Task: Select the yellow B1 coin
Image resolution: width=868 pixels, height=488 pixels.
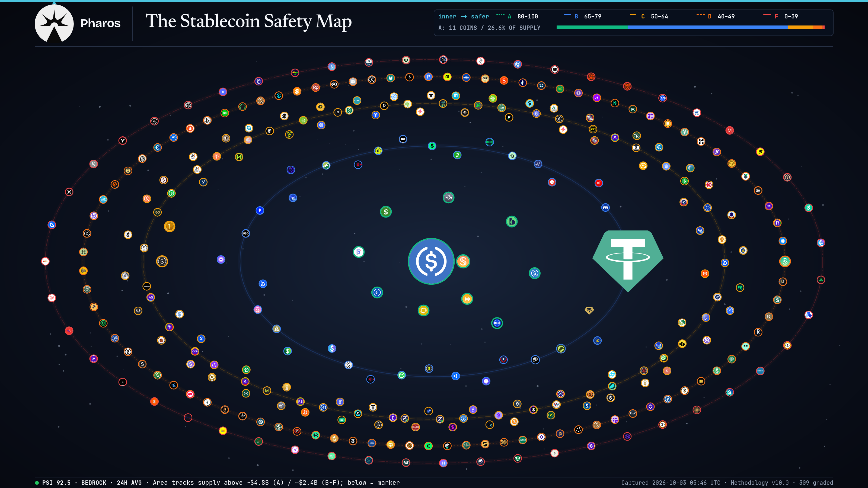Action: pos(447,77)
